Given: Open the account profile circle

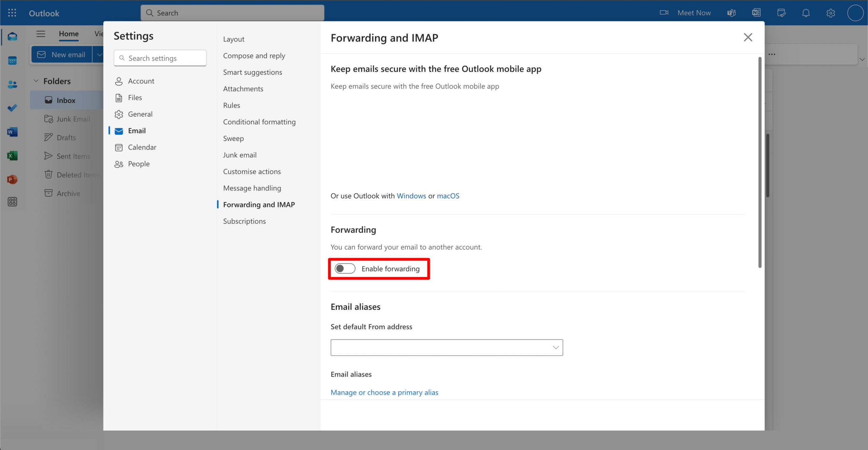Looking at the screenshot, I should (855, 13).
